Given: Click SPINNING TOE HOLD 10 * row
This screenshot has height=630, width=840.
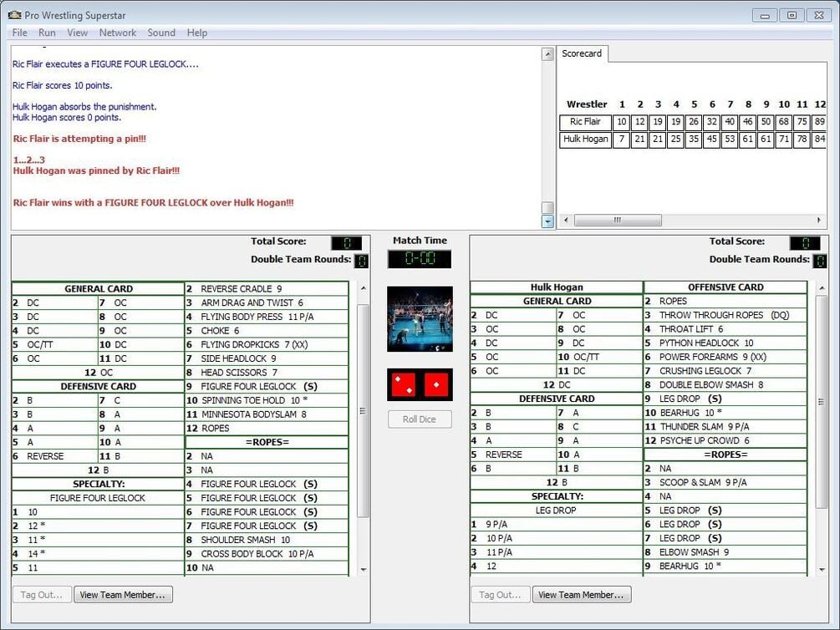Looking at the screenshot, I should tap(267, 400).
